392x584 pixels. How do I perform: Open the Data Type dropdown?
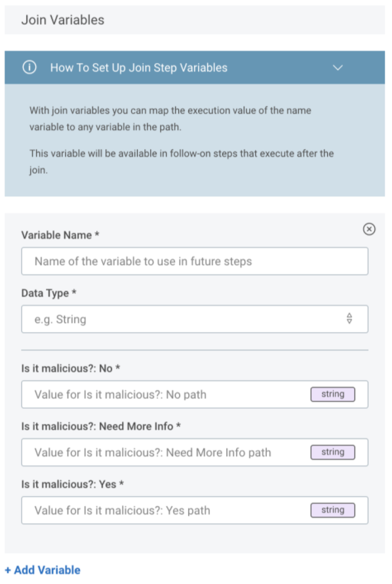tap(195, 319)
